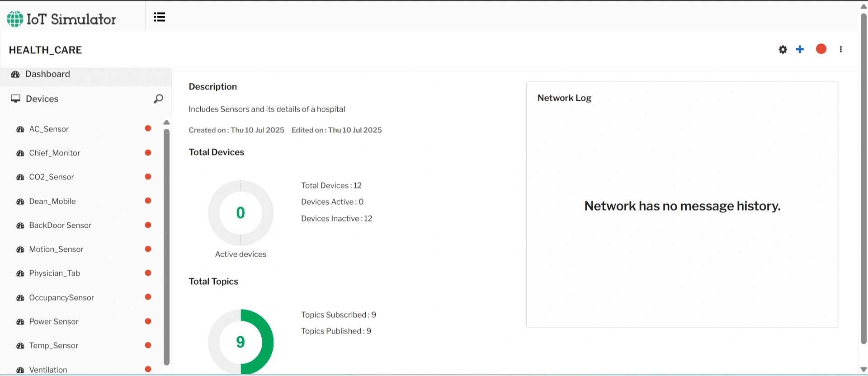Toggle Dean_Mobile red status dot
Image resolution: width=868 pixels, height=376 pixels.
pyautogui.click(x=148, y=201)
